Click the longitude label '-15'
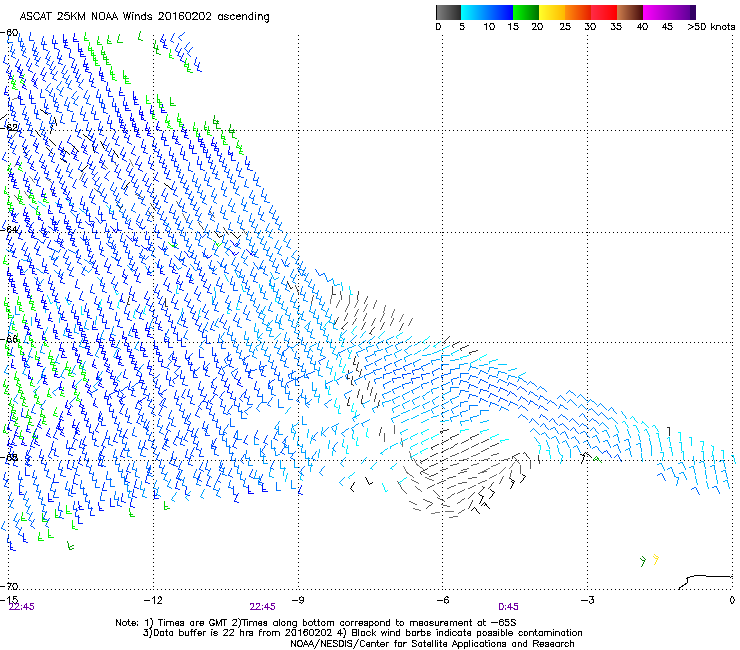 pyautogui.click(x=9, y=600)
